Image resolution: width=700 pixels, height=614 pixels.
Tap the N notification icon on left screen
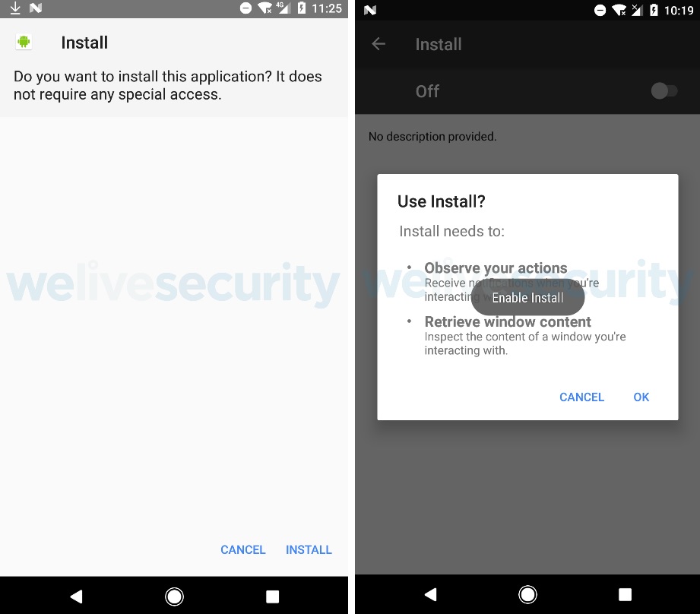(x=36, y=8)
